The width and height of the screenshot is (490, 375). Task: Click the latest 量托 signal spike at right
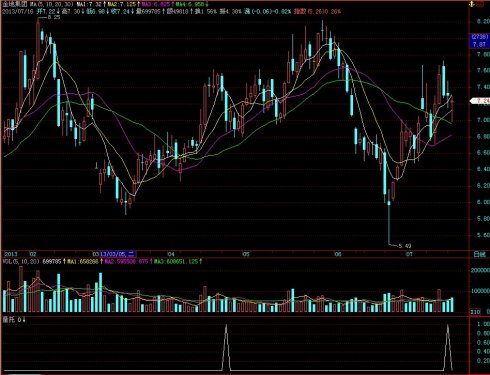448,347
